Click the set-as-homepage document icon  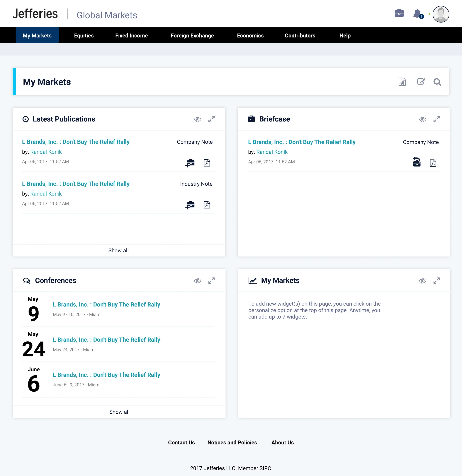pyautogui.click(x=402, y=82)
